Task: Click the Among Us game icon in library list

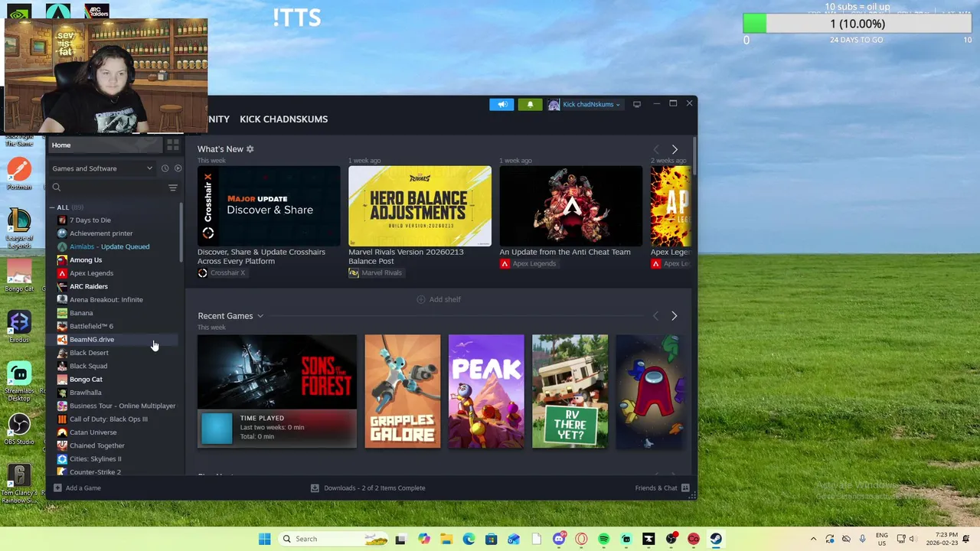Action: click(62, 260)
